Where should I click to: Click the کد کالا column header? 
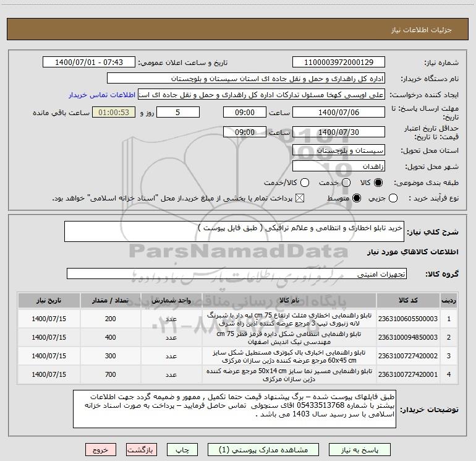click(x=408, y=300)
